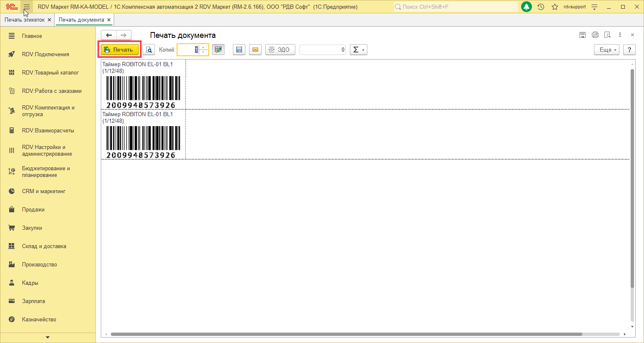Open the main menu hamburger icon
Screen dimensions: 644x343
27,7
